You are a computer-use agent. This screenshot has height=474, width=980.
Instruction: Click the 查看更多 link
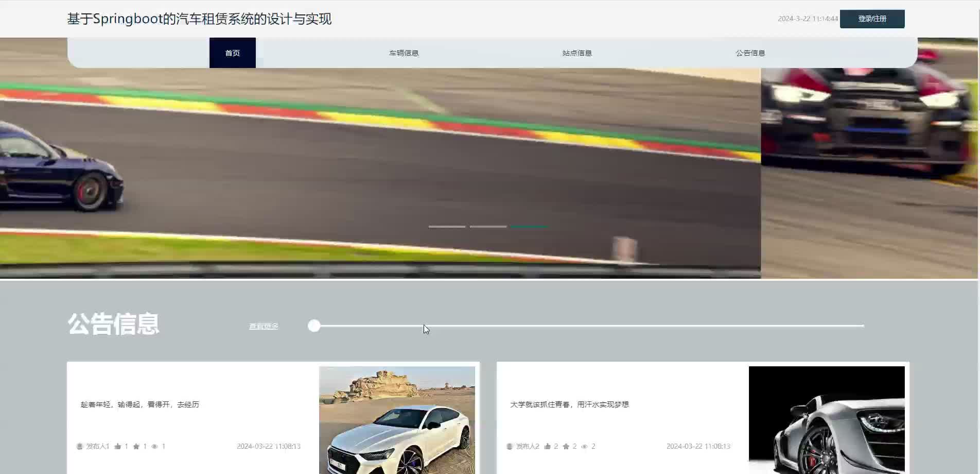(264, 326)
